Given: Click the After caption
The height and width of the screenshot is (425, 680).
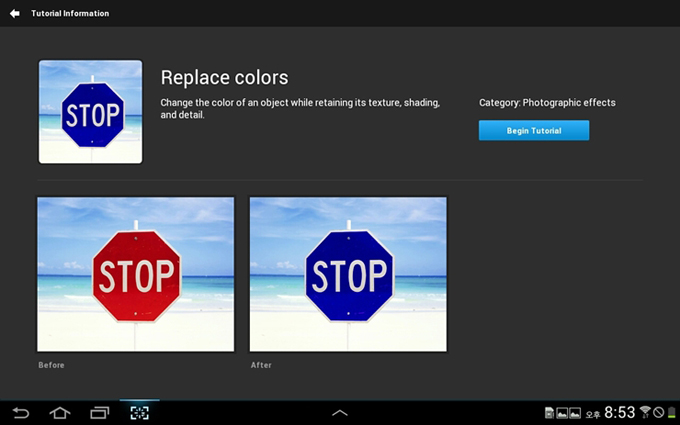Looking at the screenshot, I should pos(261,365).
